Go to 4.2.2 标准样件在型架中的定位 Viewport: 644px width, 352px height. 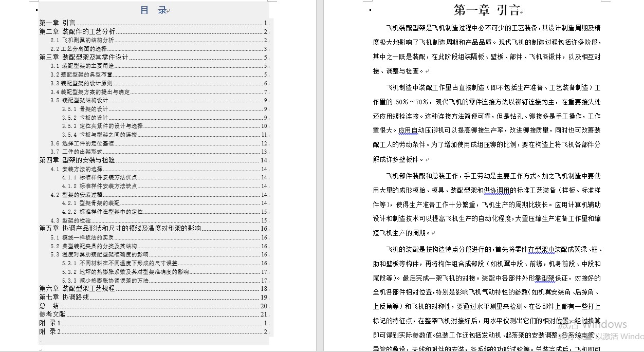165,212
